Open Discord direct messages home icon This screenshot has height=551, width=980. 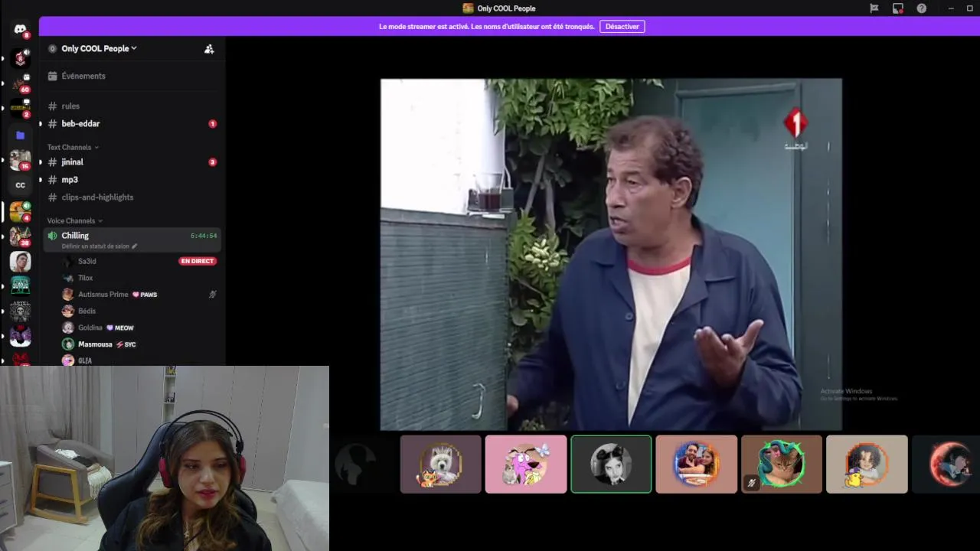[x=20, y=29]
